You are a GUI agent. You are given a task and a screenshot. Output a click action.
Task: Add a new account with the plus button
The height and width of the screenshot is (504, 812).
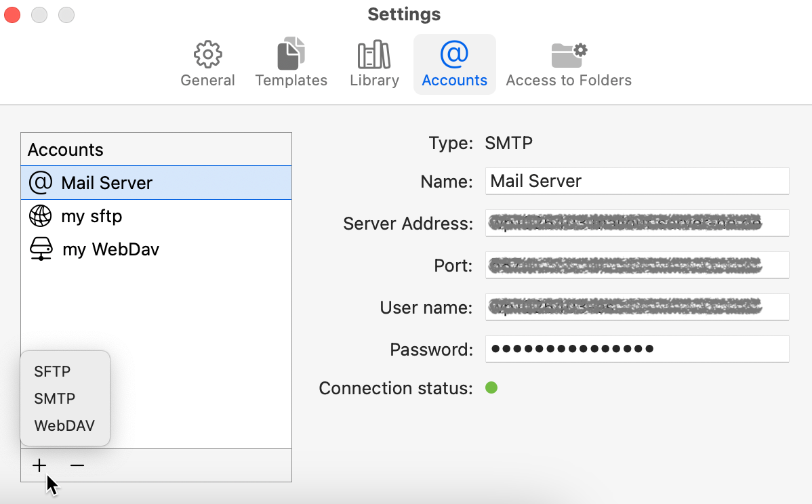tap(39, 465)
